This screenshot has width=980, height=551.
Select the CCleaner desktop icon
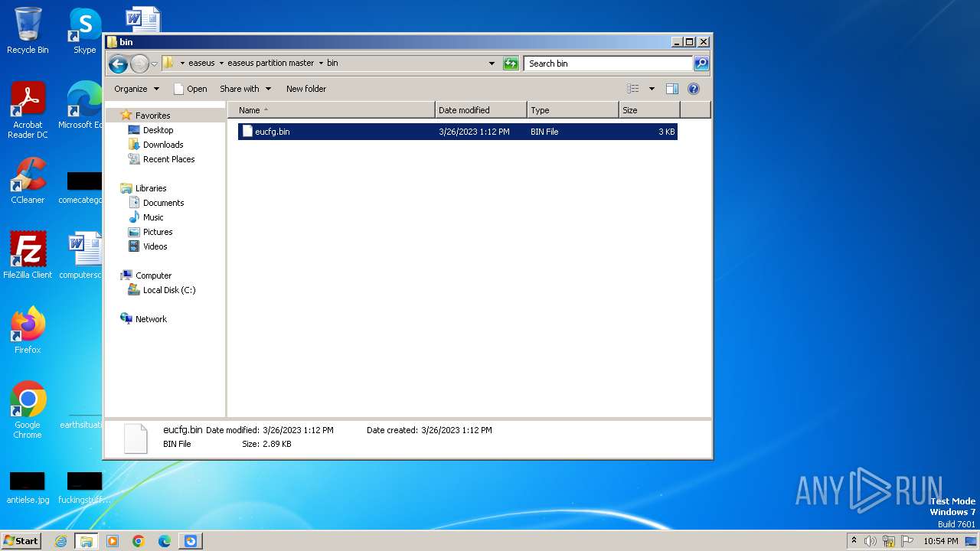28,181
